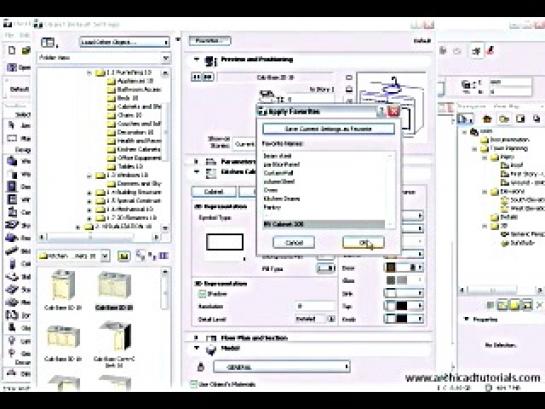Click the Favorites button at the top

pos(210,41)
